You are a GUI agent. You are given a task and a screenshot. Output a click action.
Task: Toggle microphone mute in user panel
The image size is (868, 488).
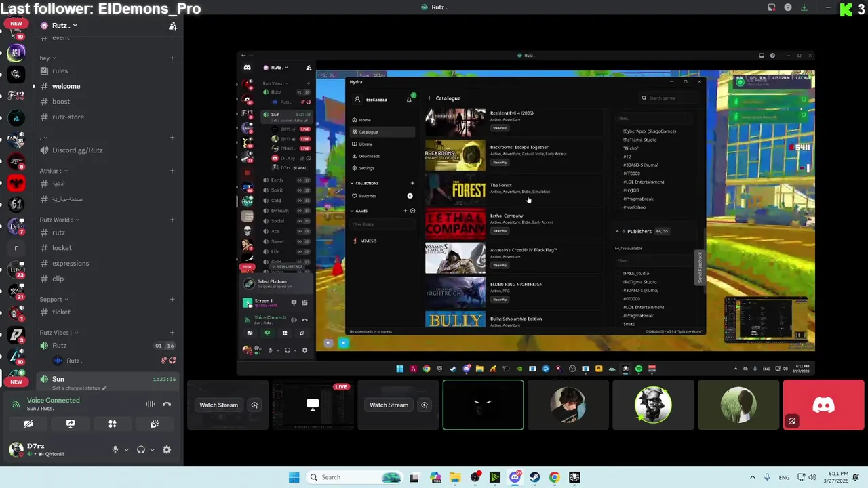coord(115,449)
